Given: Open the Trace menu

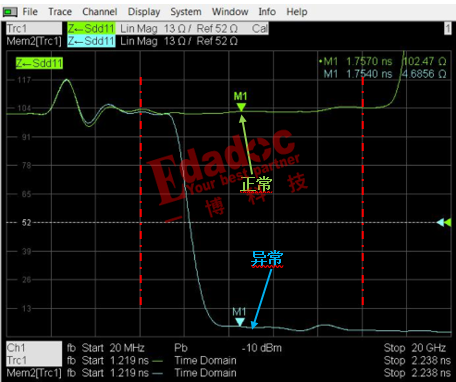Looking at the screenshot, I should point(60,12).
